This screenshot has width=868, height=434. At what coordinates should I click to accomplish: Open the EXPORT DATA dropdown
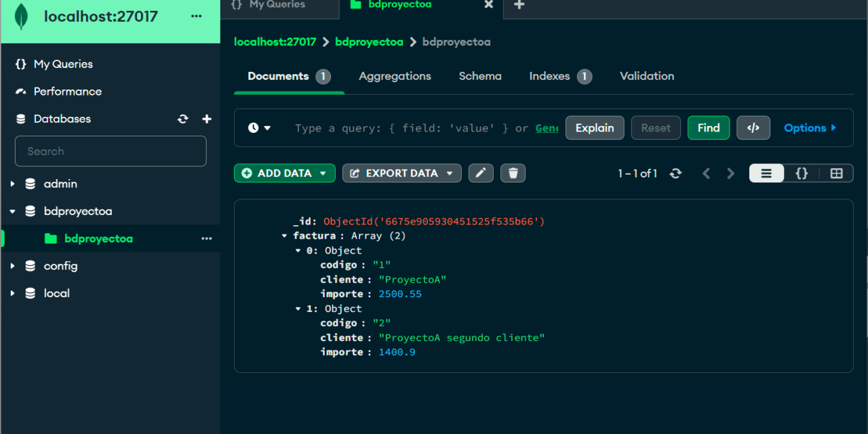(x=401, y=173)
